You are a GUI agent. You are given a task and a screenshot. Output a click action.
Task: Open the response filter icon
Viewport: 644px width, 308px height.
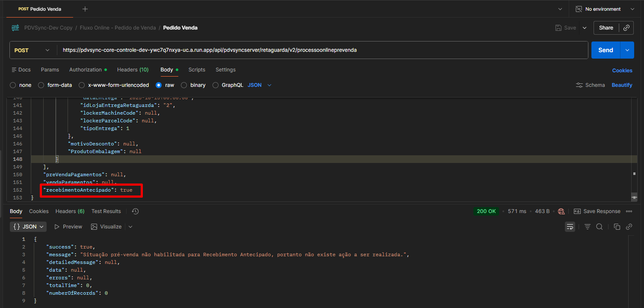(588, 227)
